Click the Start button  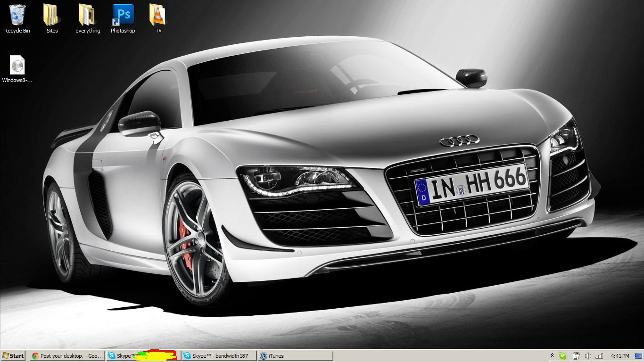pos(13,356)
